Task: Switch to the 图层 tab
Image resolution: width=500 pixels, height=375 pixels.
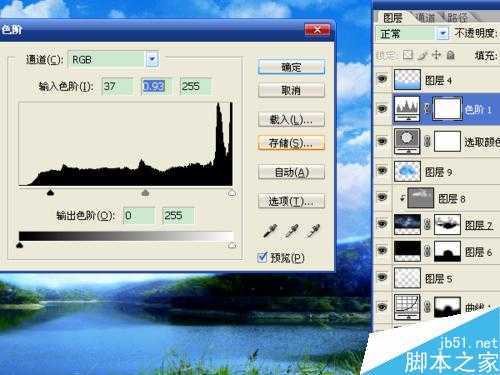Action: click(x=392, y=17)
